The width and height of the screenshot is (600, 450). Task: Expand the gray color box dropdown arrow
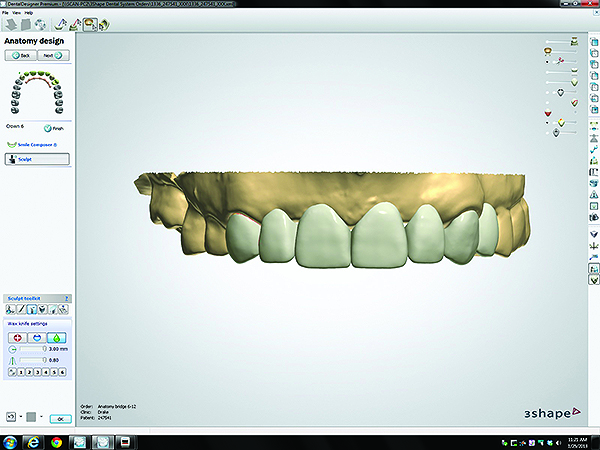(42, 416)
